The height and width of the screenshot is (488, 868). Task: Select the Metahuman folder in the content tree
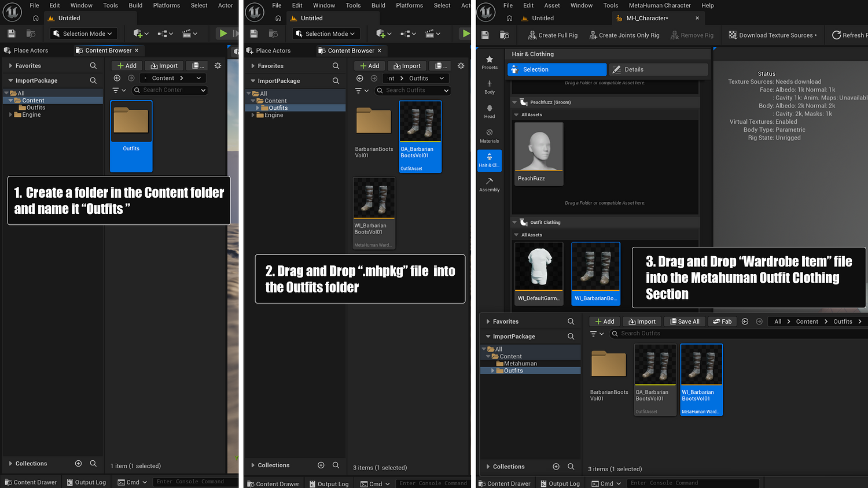coord(520,364)
